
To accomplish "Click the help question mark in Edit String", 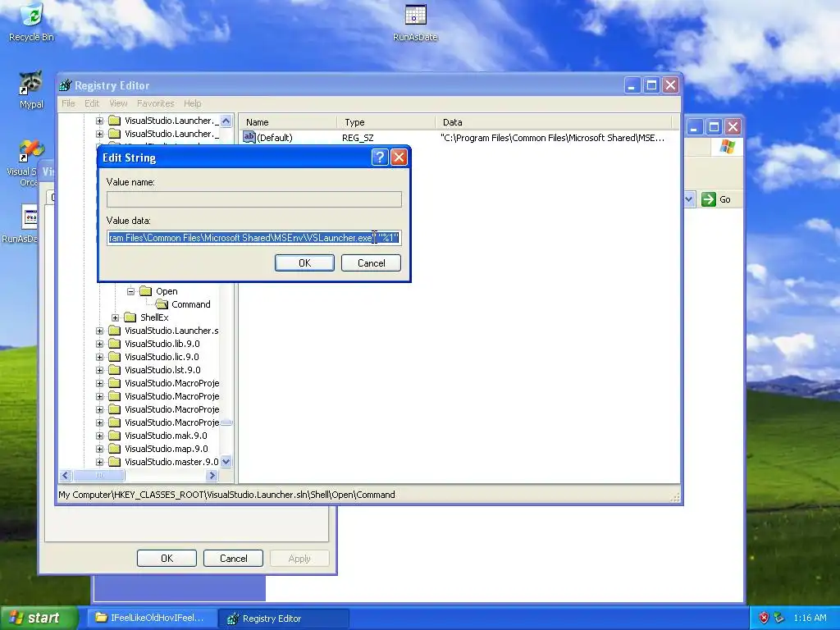I will click(379, 157).
